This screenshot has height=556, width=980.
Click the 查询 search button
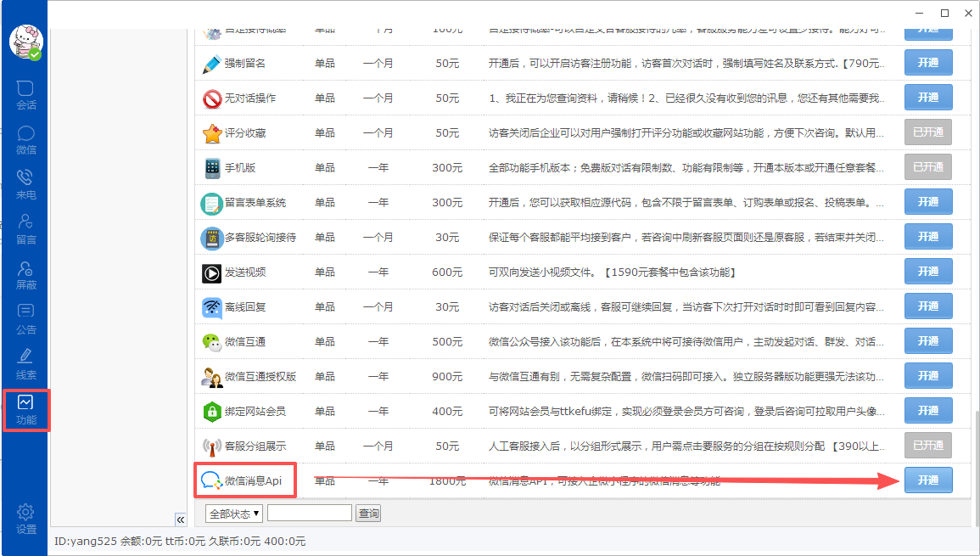[x=368, y=514]
